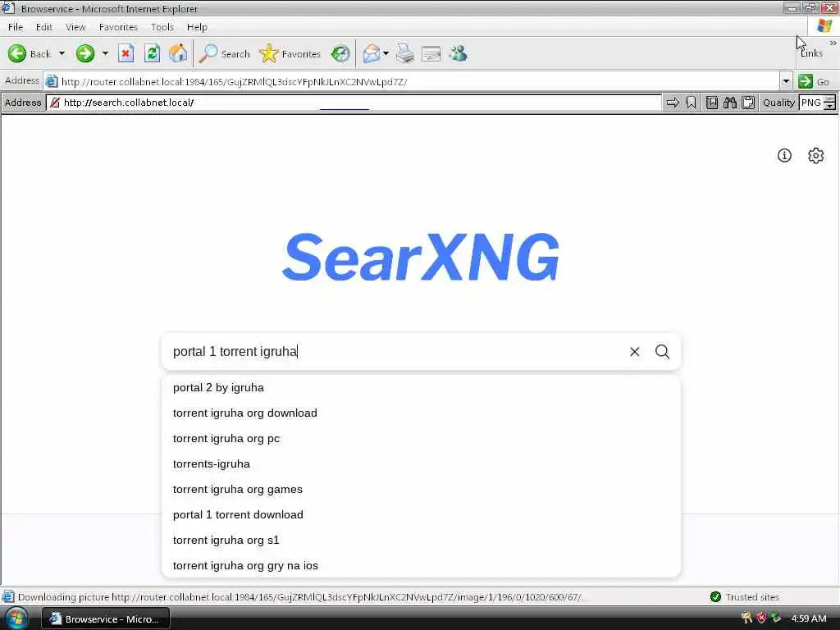
Task: Submit search with magnifier icon
Action: 663,351
